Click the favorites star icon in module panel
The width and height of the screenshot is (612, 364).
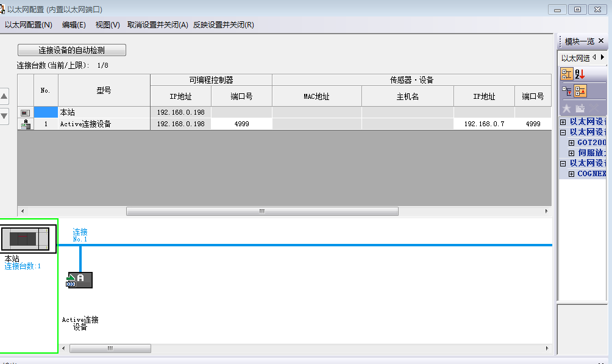coord(566,109)
